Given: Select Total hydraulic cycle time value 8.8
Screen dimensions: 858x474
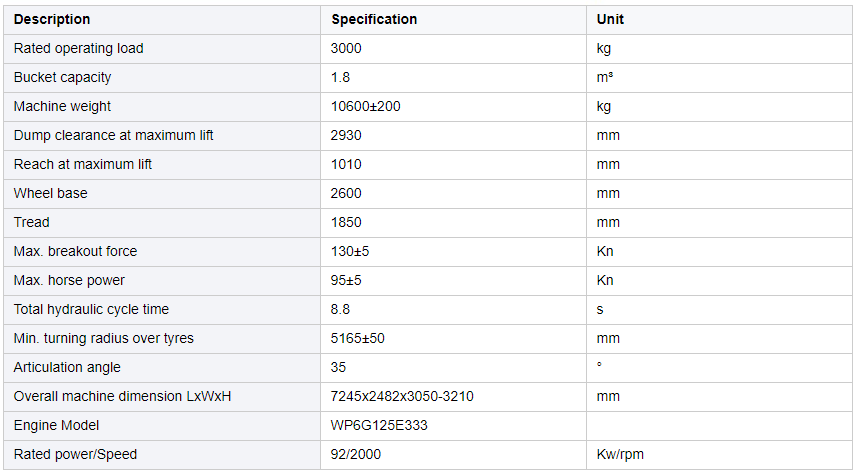Looking at the screenshot, I should point(340,310).
